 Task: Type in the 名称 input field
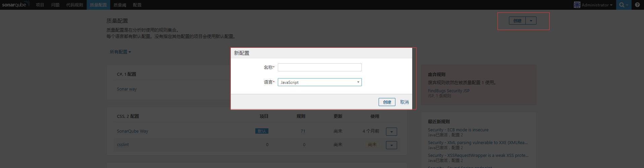point(319,67)
